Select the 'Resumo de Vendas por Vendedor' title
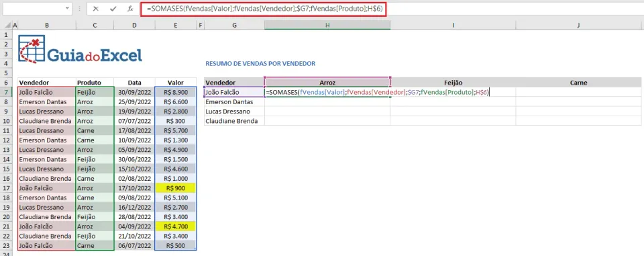This screenshot has width=644, height=256. tap(260, 64)
